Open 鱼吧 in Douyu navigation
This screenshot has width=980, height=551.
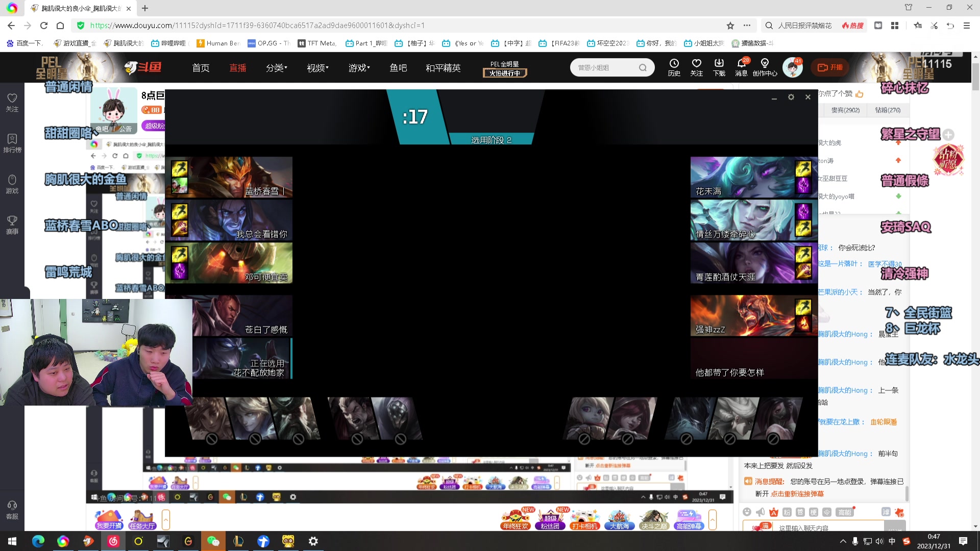(398, 68)
